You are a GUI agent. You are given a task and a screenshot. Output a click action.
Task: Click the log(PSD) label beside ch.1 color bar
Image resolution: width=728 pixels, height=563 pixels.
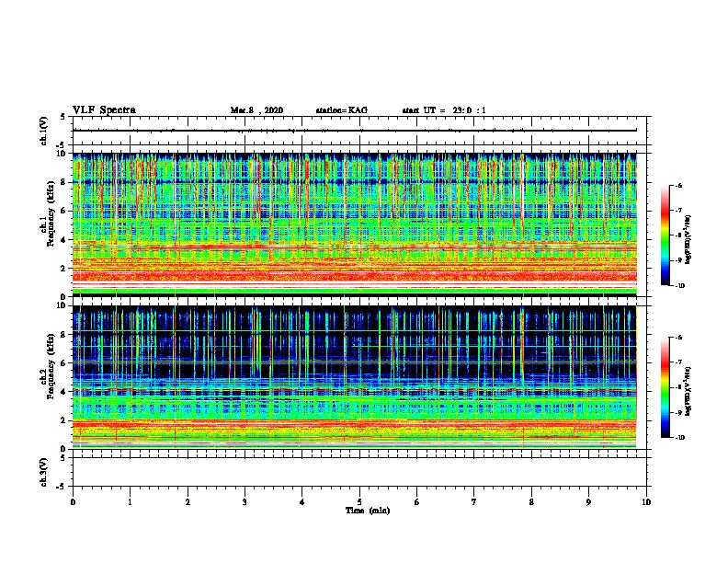[x=688, y=240]
